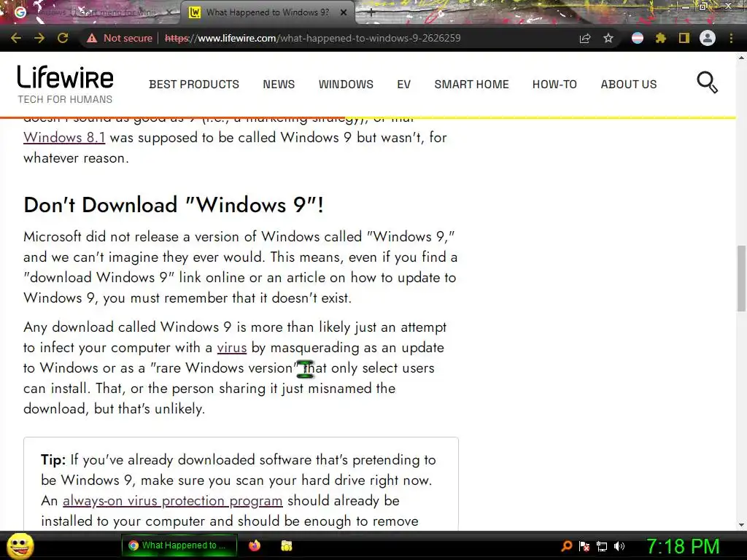
Task: Go back to the previous page
Action: (16, 38)
